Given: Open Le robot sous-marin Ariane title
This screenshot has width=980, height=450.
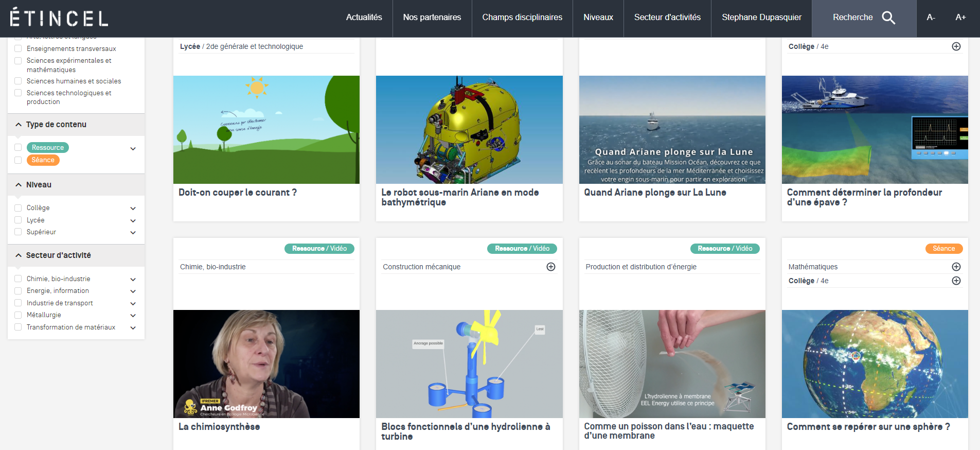Looking at the screenshot, I should 460,197.
